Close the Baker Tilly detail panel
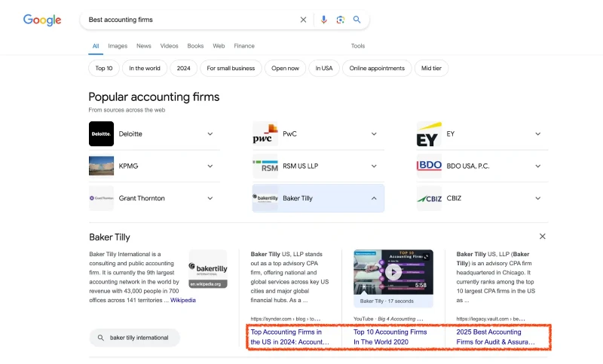 point(542,237)
